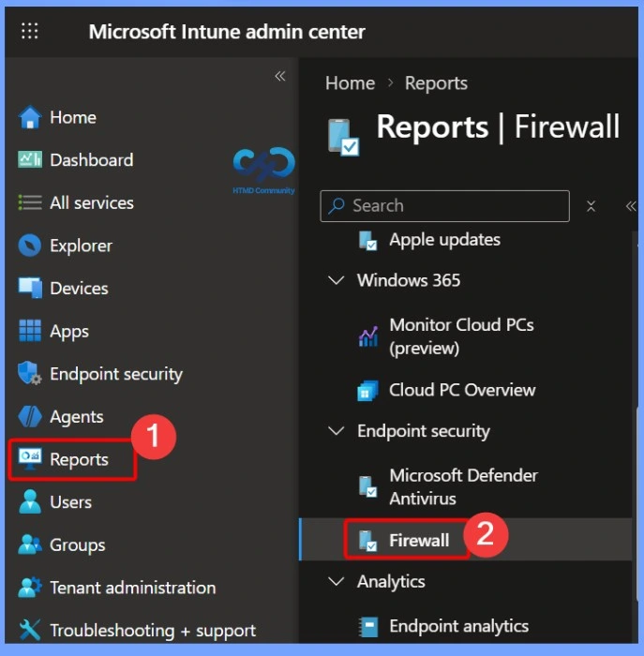
Task: Click the Groups people icon
Action: (x=30, y=544)
